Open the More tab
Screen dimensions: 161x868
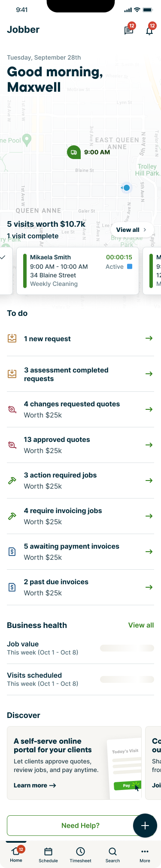[145, 855]
